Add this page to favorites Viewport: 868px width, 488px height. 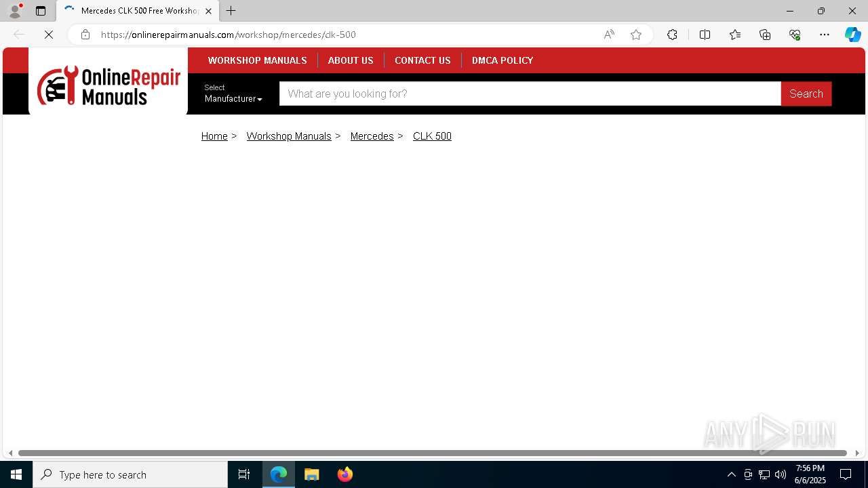636,35
